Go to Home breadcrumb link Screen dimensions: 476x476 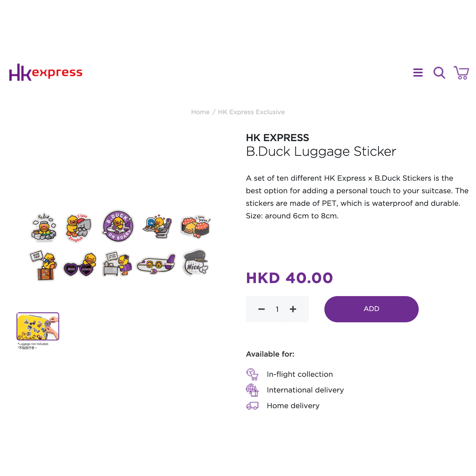point(200,112)
